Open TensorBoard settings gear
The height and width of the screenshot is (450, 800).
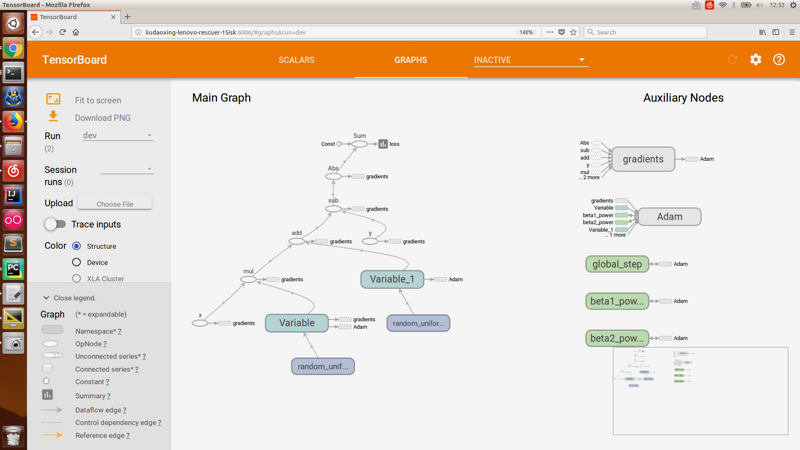(x=756, y=60)
